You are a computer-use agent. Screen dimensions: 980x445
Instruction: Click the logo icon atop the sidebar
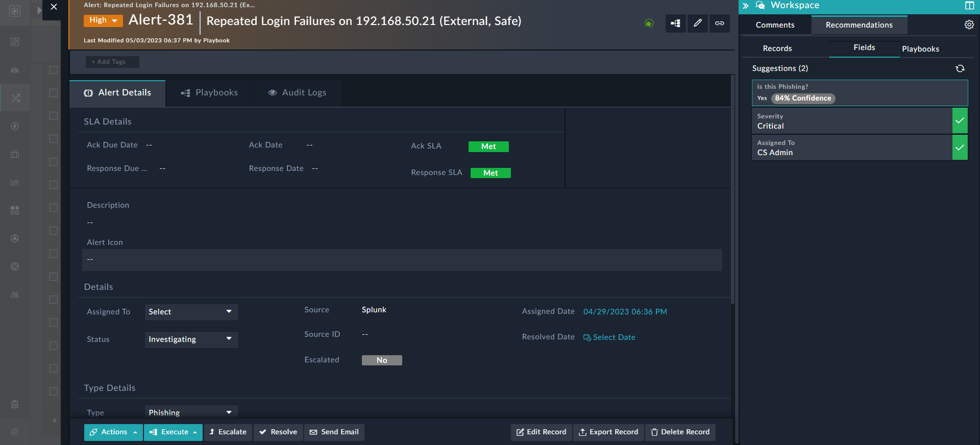coord(15,11)
